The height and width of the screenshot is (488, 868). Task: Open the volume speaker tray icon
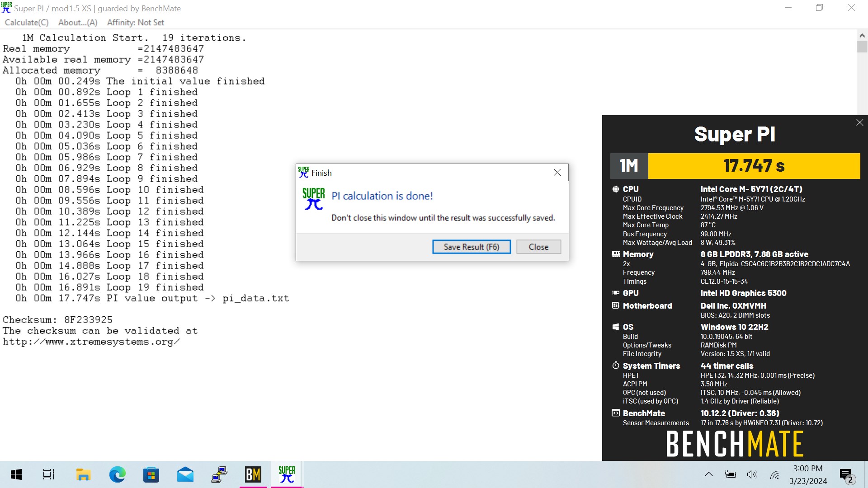(x=752, y=474)
